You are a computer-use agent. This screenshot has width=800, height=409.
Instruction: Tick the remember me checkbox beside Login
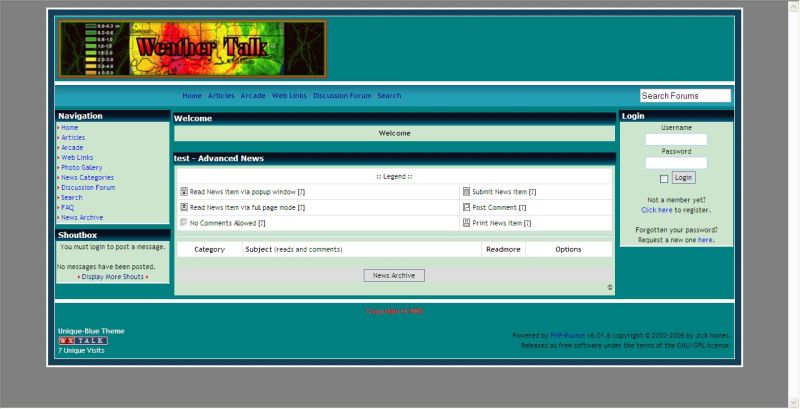tap(664, 178)
